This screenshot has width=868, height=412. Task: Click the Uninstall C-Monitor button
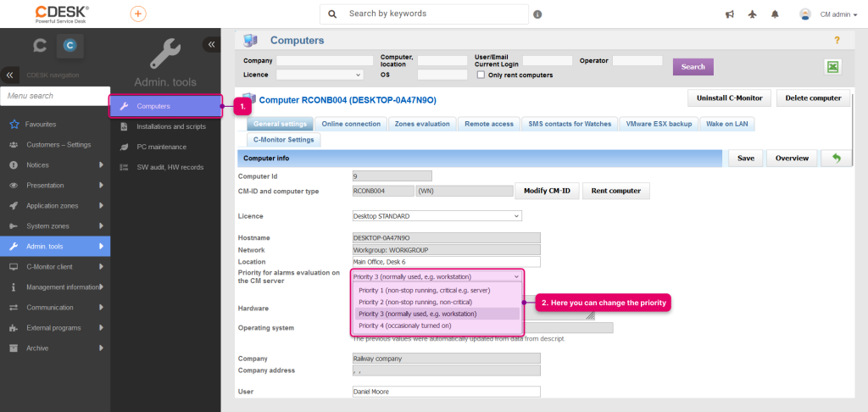click(729, 98)
